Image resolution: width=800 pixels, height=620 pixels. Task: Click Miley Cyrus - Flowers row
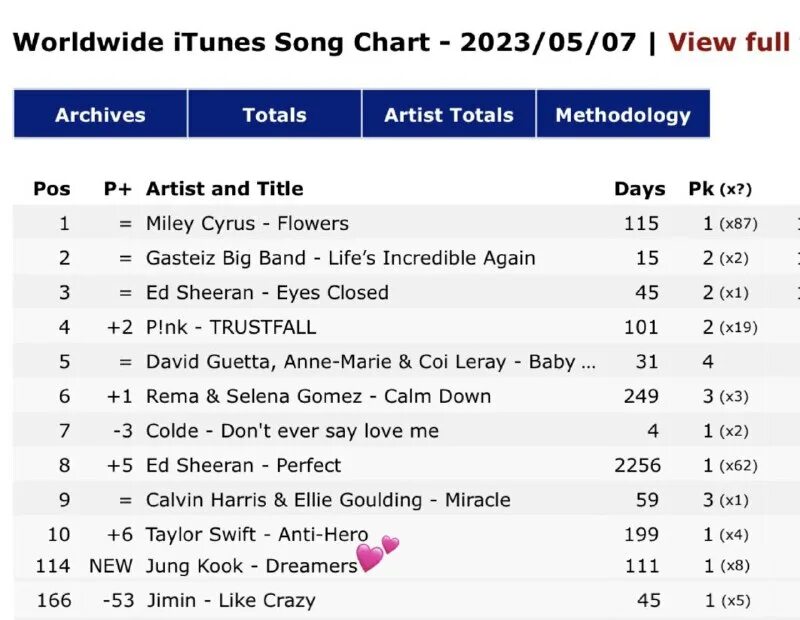[247, 223]
